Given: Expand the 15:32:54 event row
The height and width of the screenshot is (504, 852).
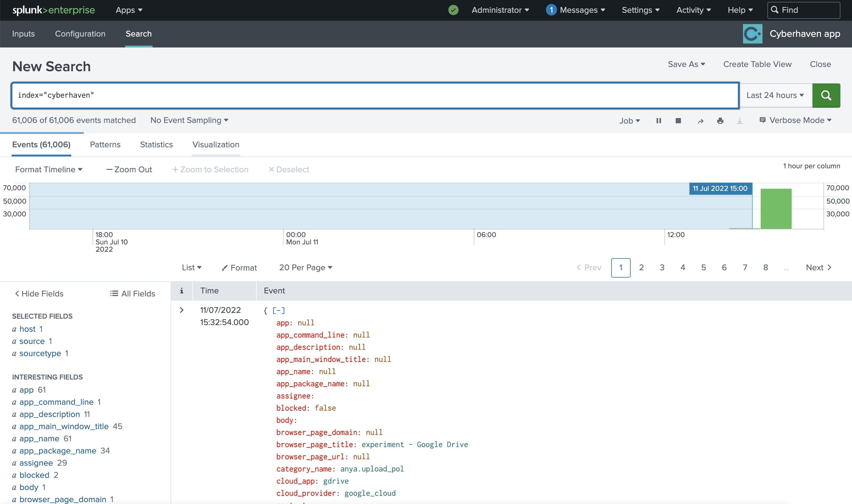Looking at the screenshot, I should pos(182,310).
